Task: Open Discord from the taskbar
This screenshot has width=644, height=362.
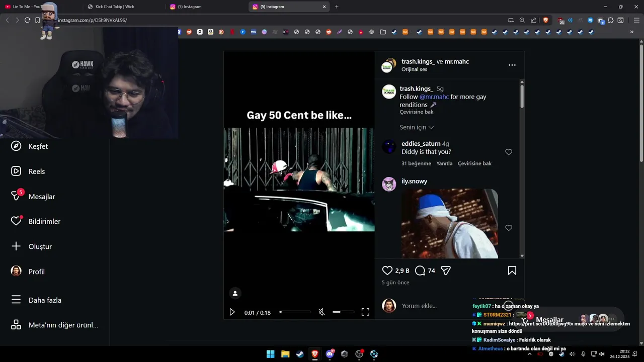Action: tap(330, 354)
